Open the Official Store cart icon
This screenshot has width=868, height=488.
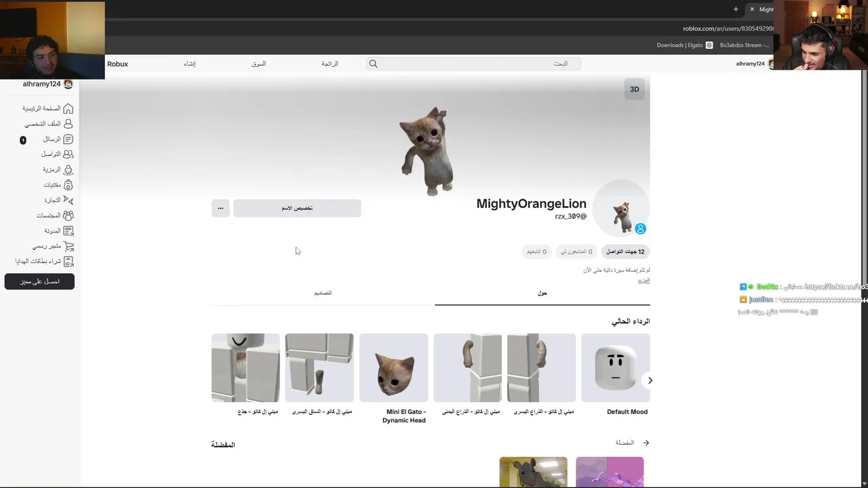(x=68, y=246)
